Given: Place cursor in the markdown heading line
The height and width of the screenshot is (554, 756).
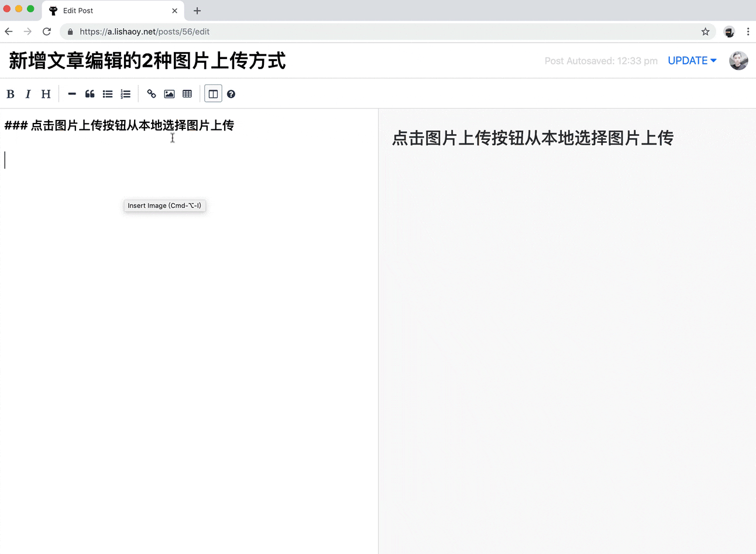Looking at the screenshot, I should [119, 125].
